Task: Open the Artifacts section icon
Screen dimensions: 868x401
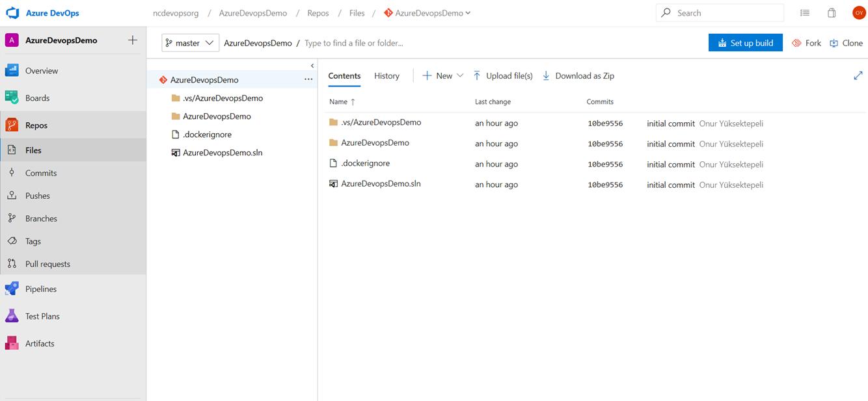Action: point(12,343)
